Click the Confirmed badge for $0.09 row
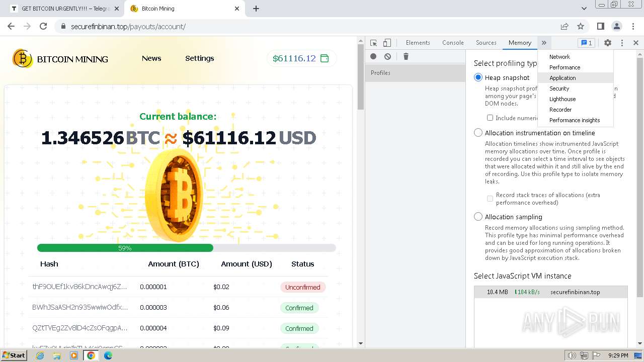 [299, 328]
